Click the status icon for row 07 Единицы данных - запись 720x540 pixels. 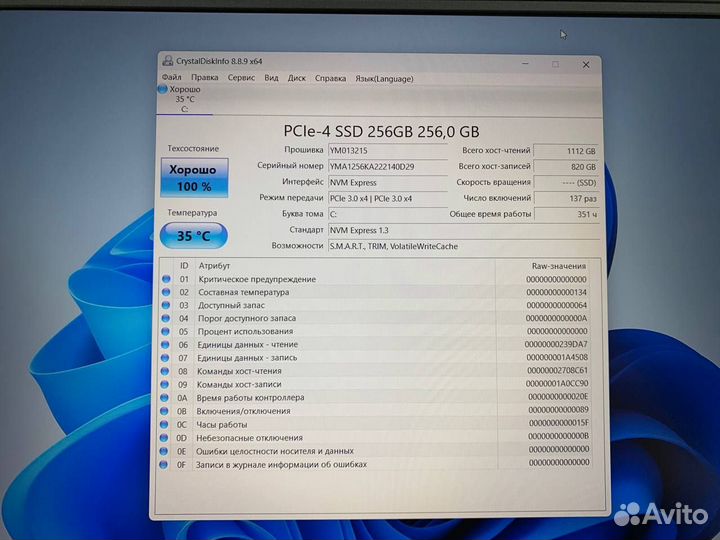pos(165,357)
